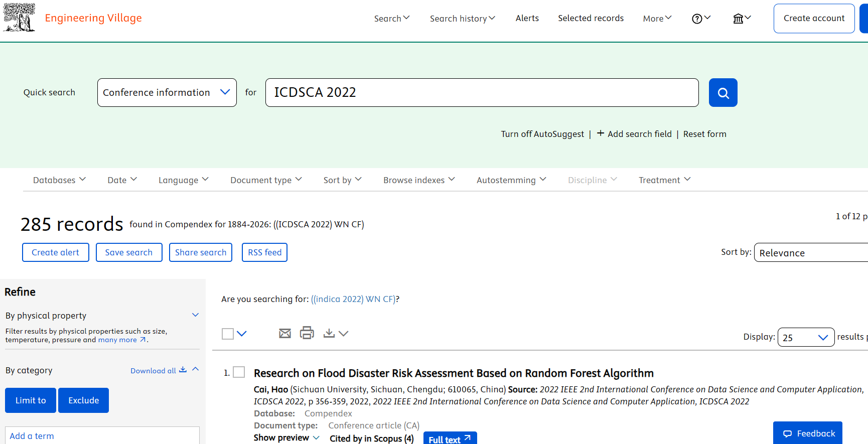The height and width of the screenshot is (444, 868).
Task: Open the Full text link for result 1
Action: pyautogui.click(x=450, y=438)
